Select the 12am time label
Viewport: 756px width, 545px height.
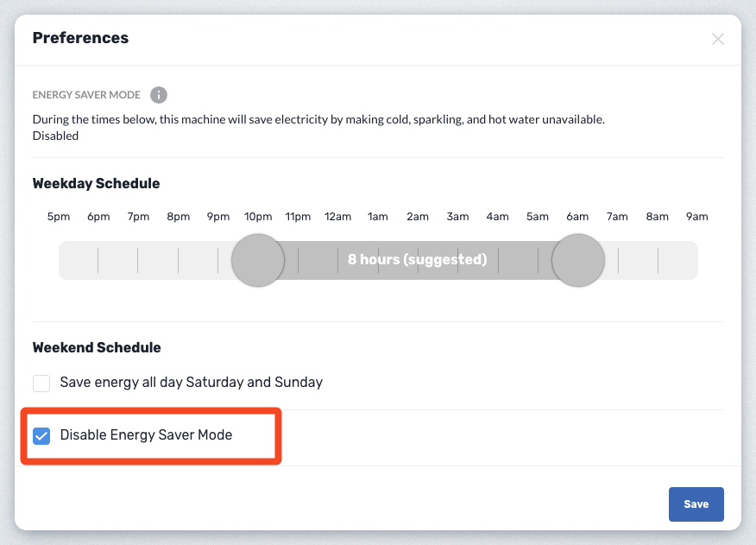(338, 217)
